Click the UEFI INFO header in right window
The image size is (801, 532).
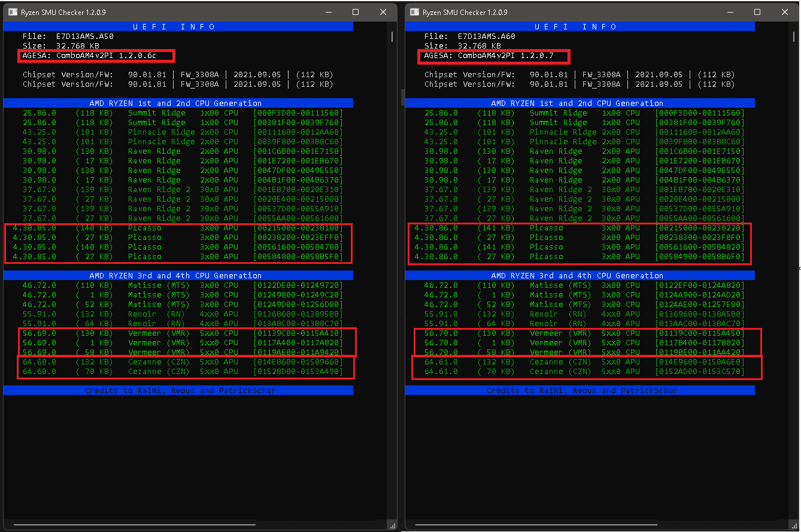pyautogui.click(x=580, y=27)
